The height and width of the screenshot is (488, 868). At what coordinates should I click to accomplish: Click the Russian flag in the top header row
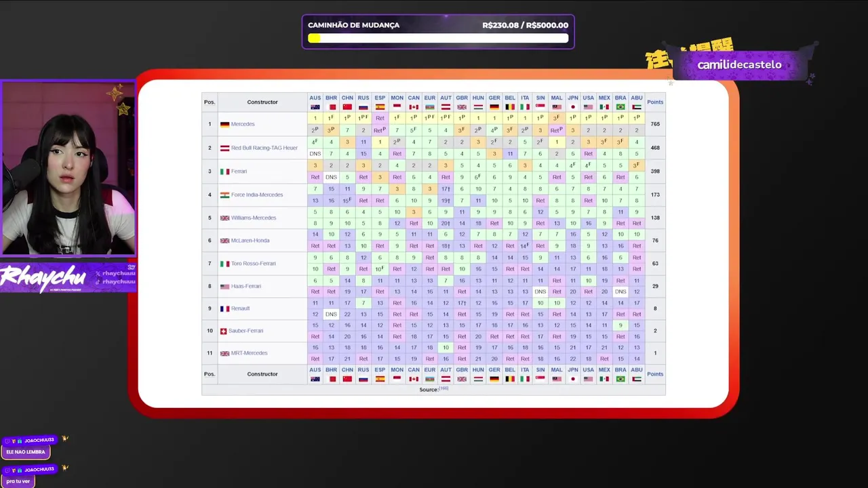click(x=363, y=107)
